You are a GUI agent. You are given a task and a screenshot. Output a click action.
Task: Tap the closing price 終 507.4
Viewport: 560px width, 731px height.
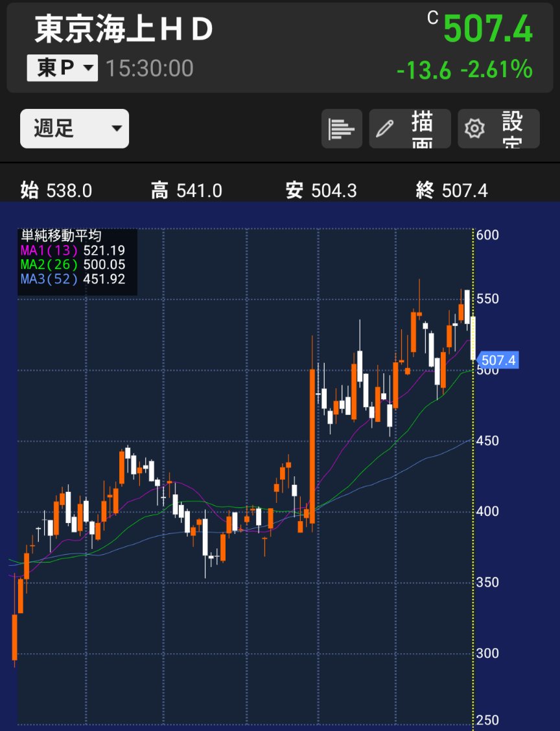pos(452,191)
